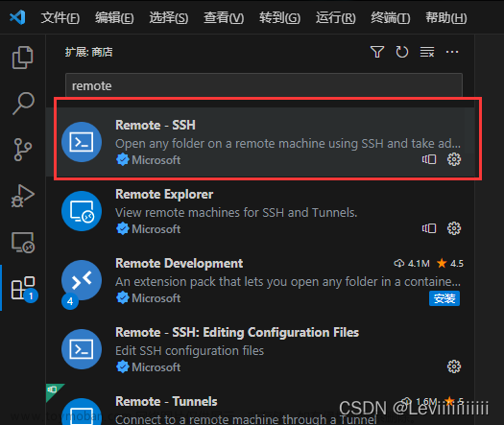Click Remote Explorer extension sync icon
Screen dimensions: 504x425
pyautogui.click(x=429, y=228)
